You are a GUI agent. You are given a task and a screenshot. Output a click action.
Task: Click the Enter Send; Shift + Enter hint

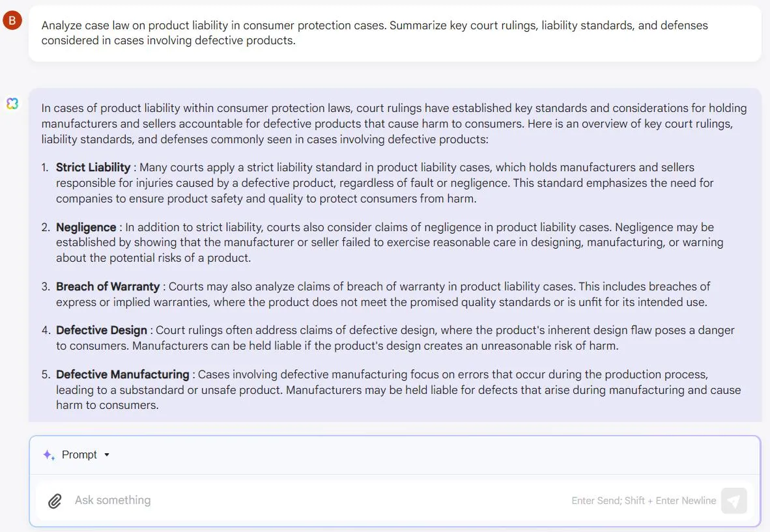click(644, 501)
